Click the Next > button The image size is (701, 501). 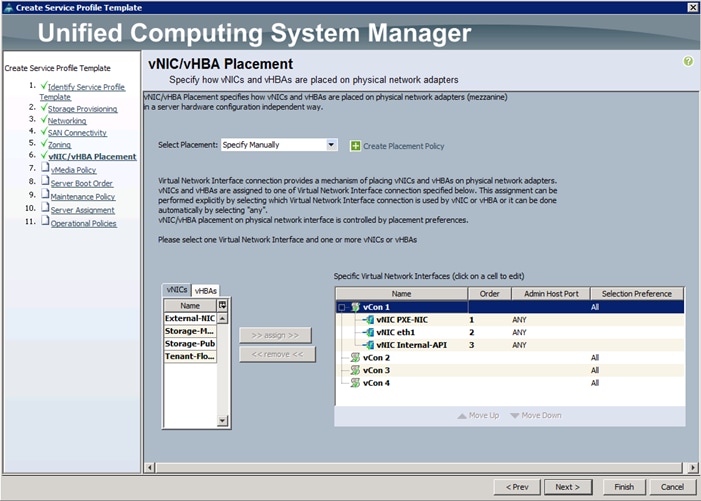tap(568, 487)
